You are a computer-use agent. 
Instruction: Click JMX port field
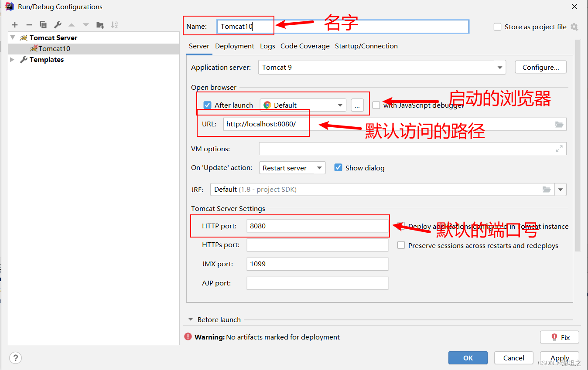[x=318, y=264]
